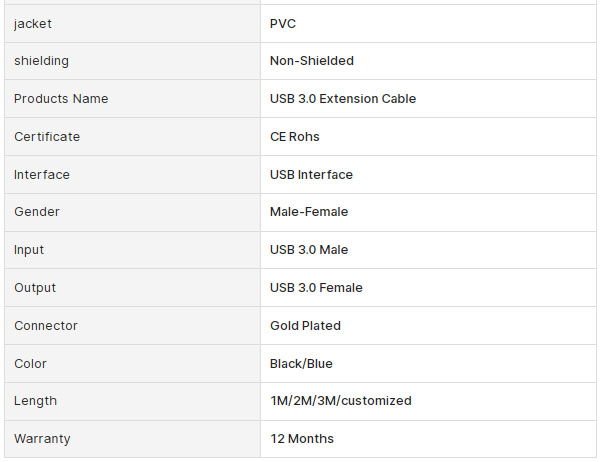Click the USB 3.0 Male value
Viewport: 601px width, 462px height.
309,250
